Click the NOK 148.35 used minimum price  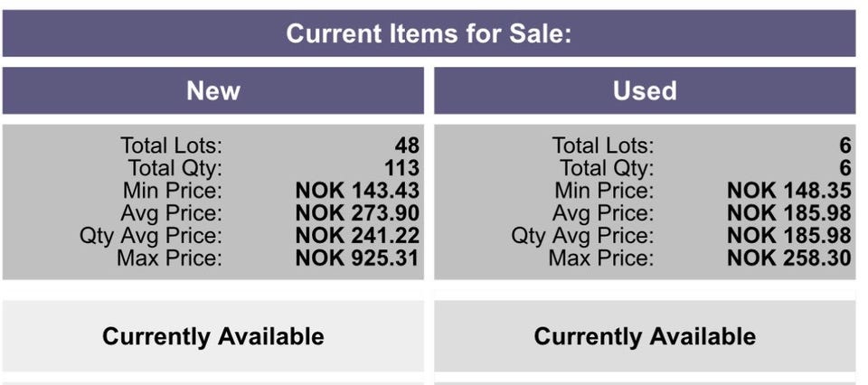[x=788, y=191]
